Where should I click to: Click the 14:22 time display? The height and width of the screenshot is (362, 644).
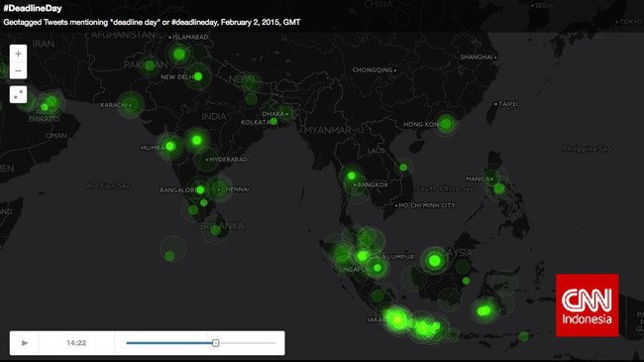76,343
